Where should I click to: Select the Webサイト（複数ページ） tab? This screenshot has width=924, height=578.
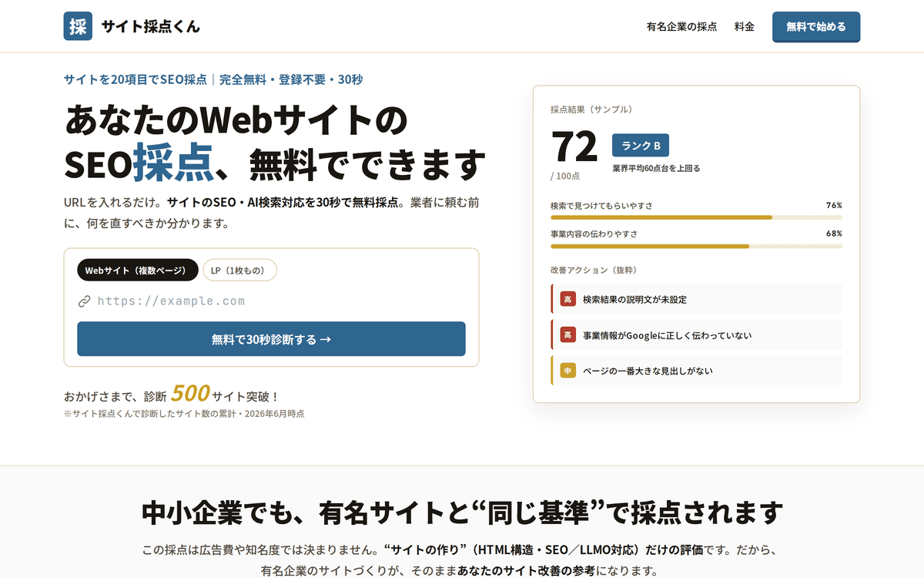coord(138,271)
